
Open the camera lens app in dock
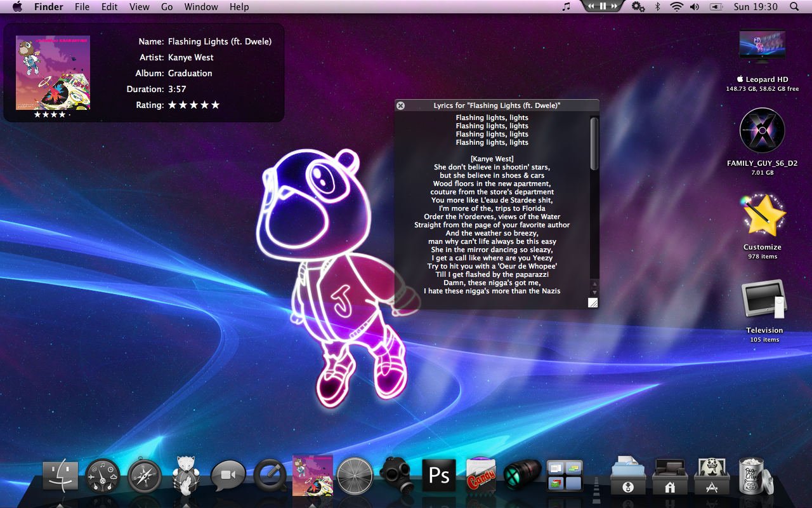click(x=523, y=475)
